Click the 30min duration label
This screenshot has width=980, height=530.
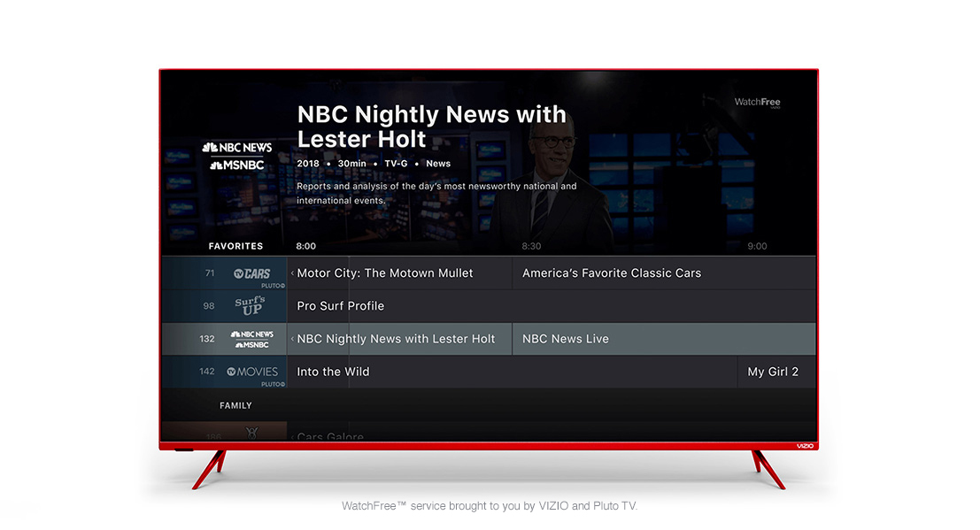coord(351,164)
